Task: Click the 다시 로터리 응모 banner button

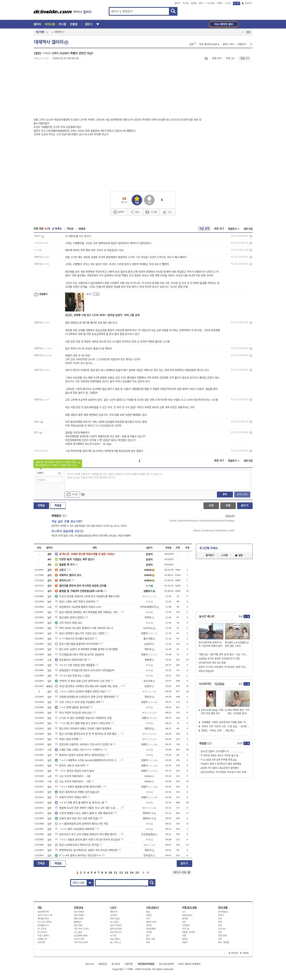Action: pos(224,24)
